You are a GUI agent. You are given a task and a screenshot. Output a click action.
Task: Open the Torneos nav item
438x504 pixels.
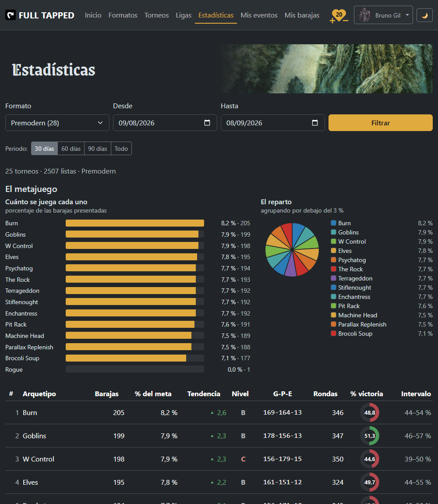(x=156, y=15)
